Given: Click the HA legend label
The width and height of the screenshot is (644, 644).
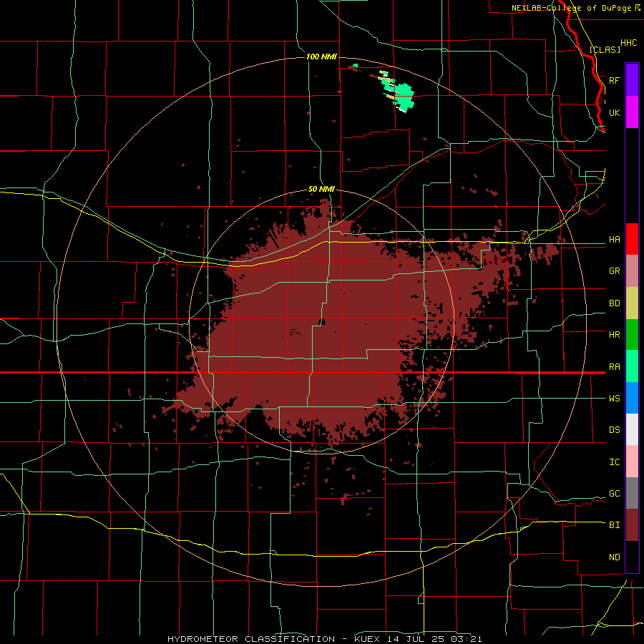Looking at the screenshot, I should (614, 240).
